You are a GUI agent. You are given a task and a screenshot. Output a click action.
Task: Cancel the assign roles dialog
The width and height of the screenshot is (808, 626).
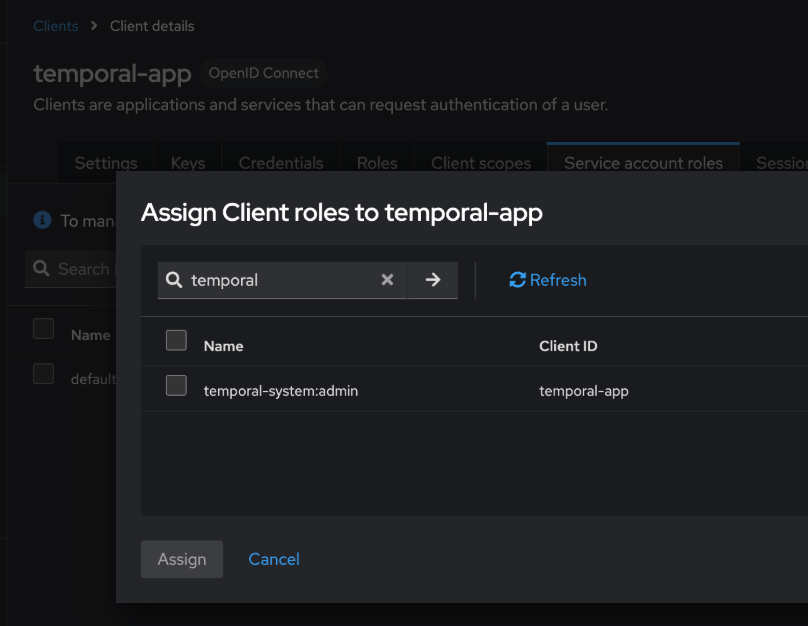click(x=274, y=559)
